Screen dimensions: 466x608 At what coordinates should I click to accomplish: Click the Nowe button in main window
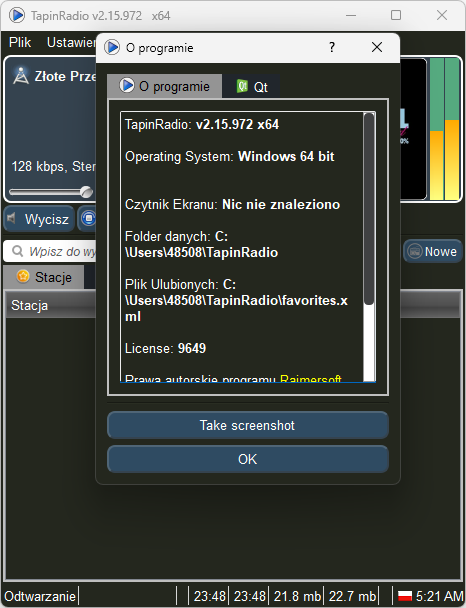433,251
